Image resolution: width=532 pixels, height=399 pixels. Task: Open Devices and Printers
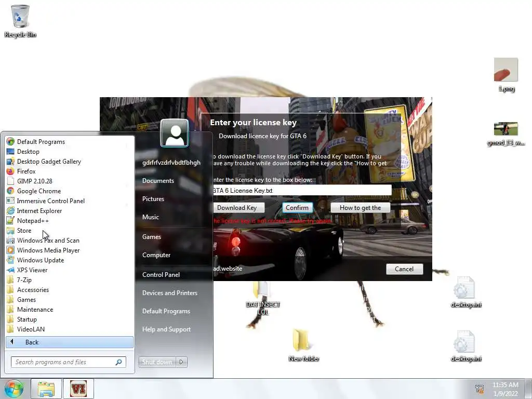click(170, 293)
